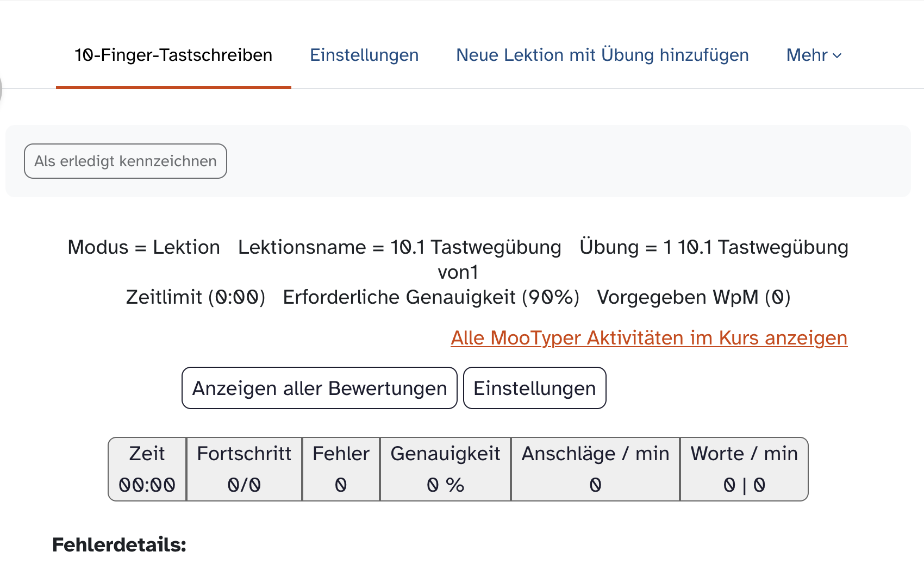Select the Fehler counter cell
924x577 pixels.
(x=341, y=469)
